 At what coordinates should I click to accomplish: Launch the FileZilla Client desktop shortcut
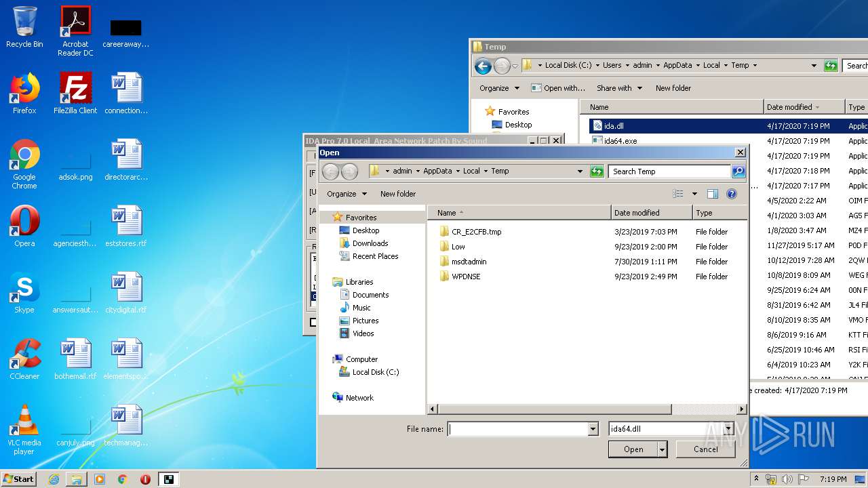[75, 94]
